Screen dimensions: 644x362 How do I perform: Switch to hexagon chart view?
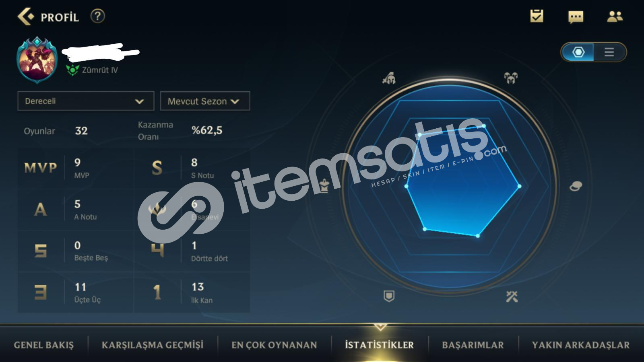pyautogui.click(x=578, y=52)
